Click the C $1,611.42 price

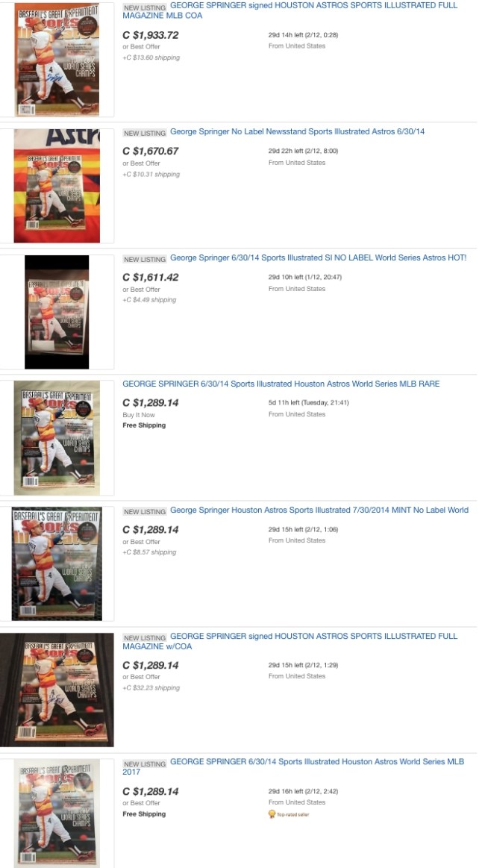pos(151,278)
